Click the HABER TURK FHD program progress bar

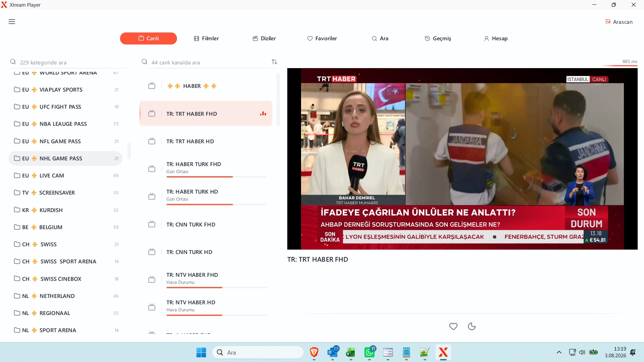pos(216,177)
